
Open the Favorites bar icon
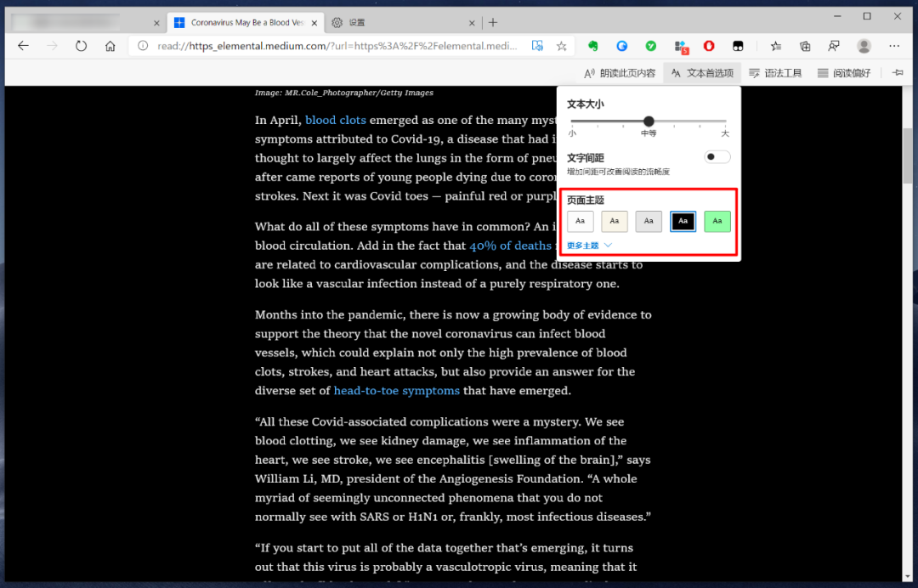click(x=776, y=46)
